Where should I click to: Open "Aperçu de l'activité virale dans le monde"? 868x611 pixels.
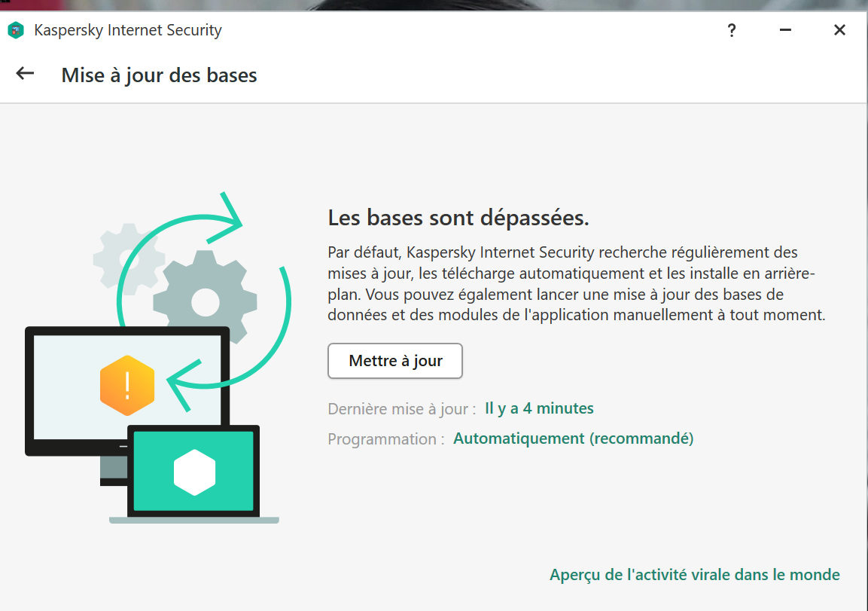tap(695, 574)
